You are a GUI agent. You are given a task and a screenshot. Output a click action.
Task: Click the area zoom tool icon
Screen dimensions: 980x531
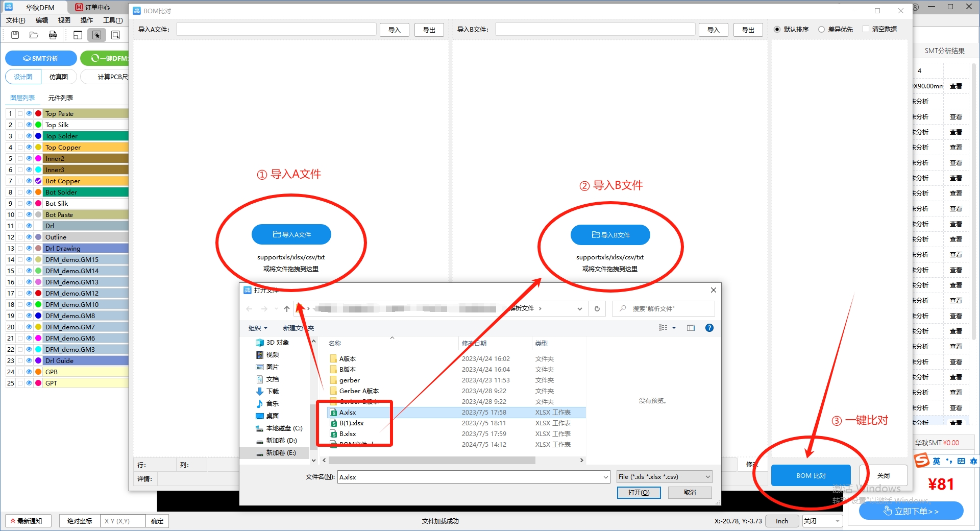116,35
